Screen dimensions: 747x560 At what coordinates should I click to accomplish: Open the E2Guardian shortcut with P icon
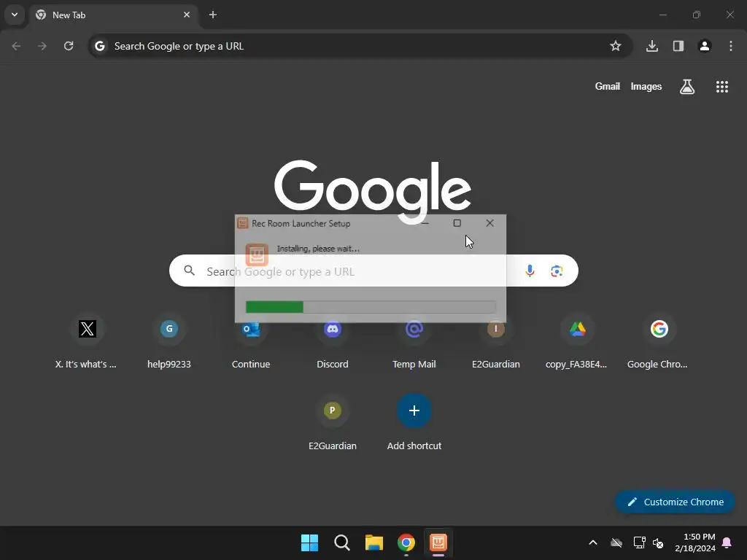pyautogui.click(x=333, y=422)
